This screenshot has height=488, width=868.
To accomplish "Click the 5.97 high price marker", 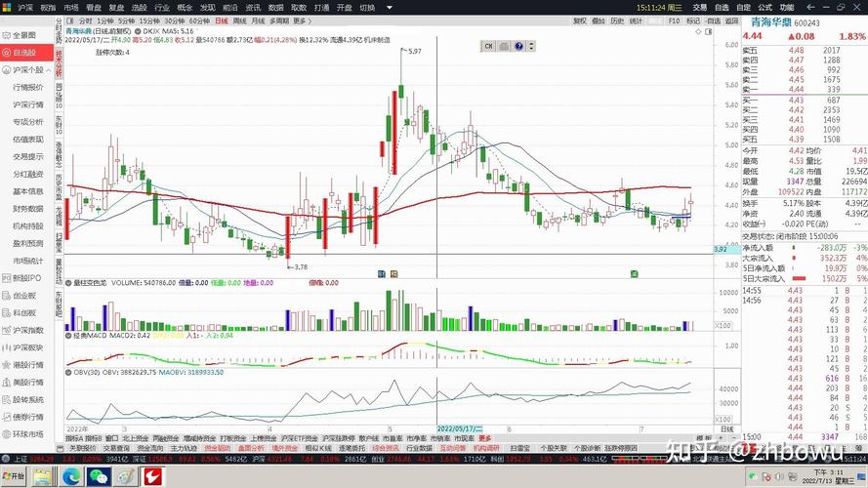I will (414, 51).
